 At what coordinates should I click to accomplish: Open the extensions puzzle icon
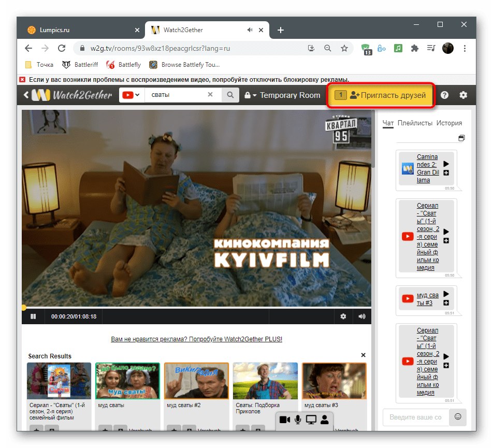click(x=415, y=48)
